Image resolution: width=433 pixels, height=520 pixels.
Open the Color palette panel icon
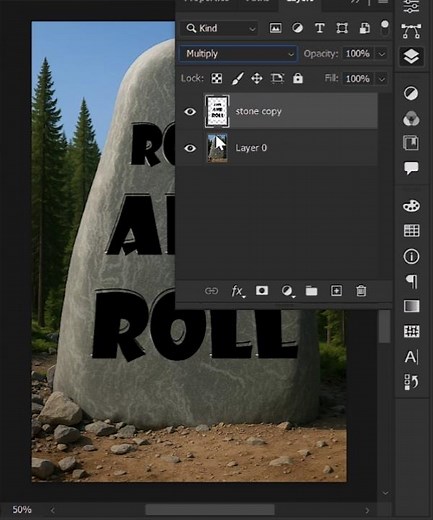[x=411, y=206]
